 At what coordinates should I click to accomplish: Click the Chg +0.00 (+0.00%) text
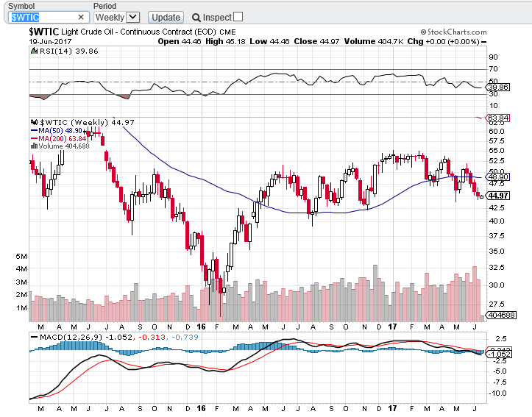[444, 41]
